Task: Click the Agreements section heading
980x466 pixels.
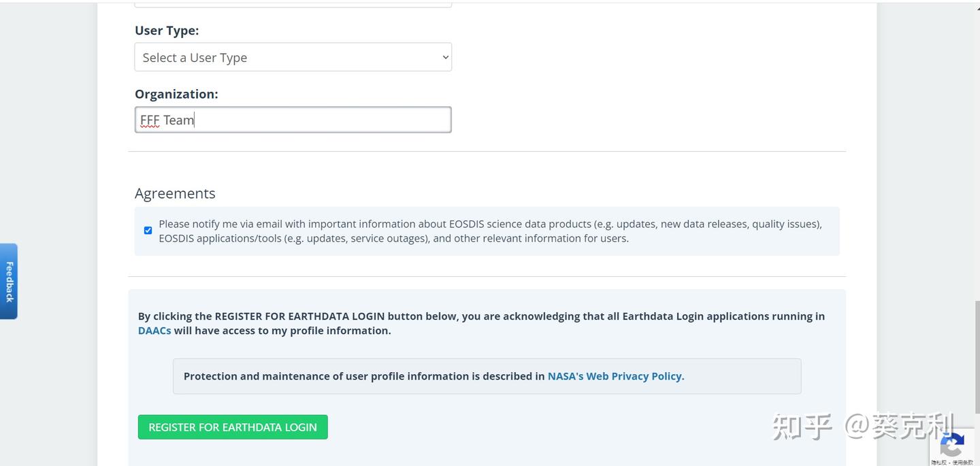Action: 175,193
